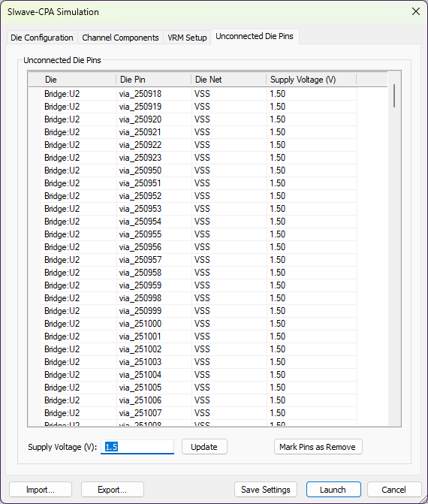Viewport: 428px width, 504px height.
Task: Click Mark Pins as Remove button
Action: point(318,447)
